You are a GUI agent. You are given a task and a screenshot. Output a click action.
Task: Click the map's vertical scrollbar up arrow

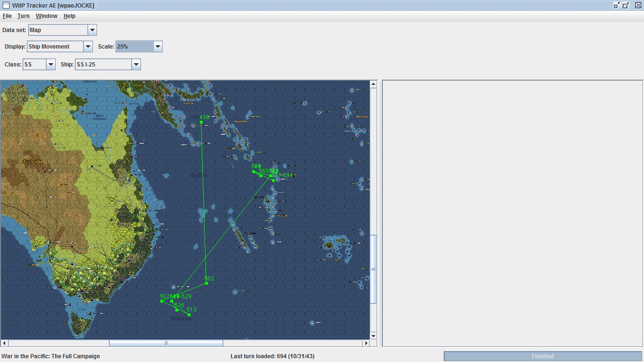373,84
